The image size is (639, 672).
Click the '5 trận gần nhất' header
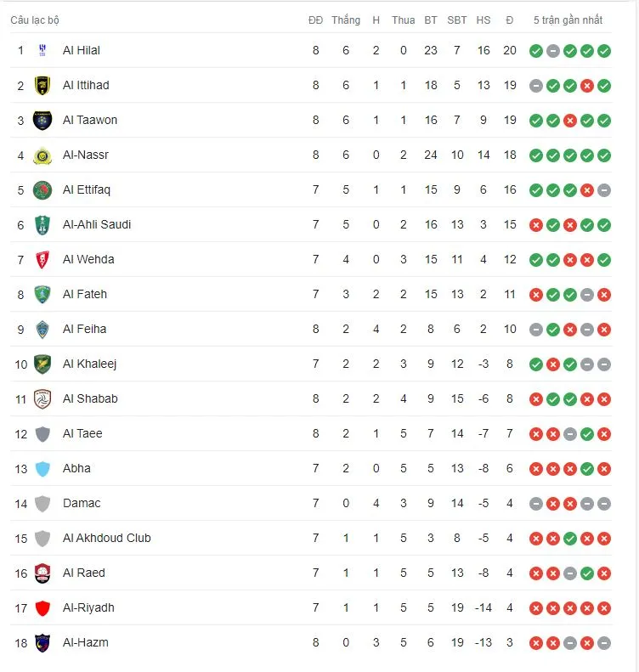[x=568, y=20]
